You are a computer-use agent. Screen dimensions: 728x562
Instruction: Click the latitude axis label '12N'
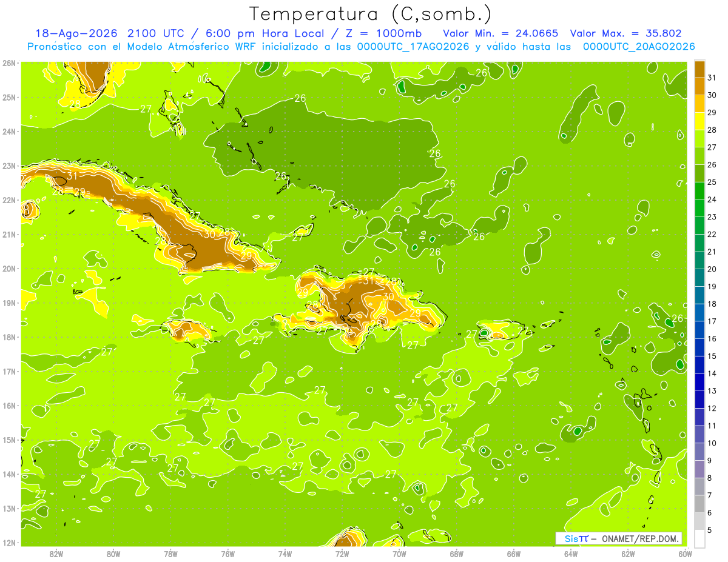9,543
